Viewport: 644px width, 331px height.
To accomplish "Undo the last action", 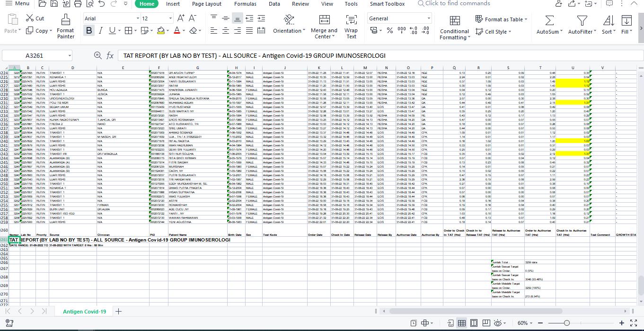I will tap(102, 4).
